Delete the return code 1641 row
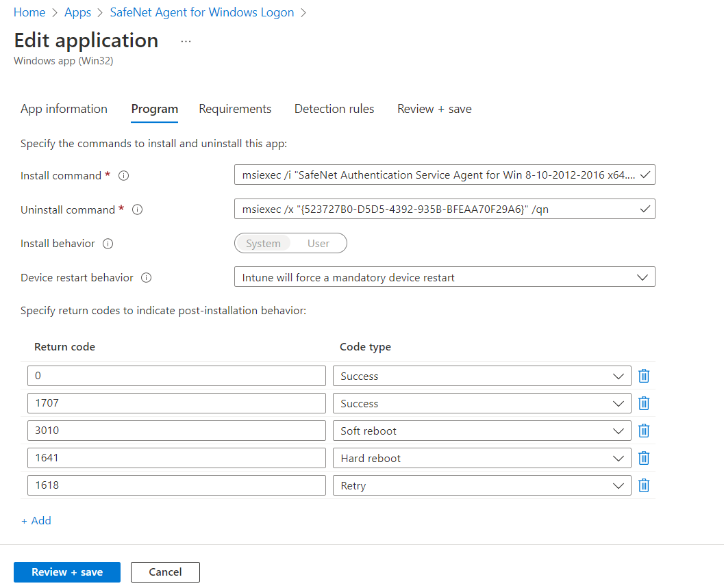Viewport: 724px width, 588px height. click(644, 458)
